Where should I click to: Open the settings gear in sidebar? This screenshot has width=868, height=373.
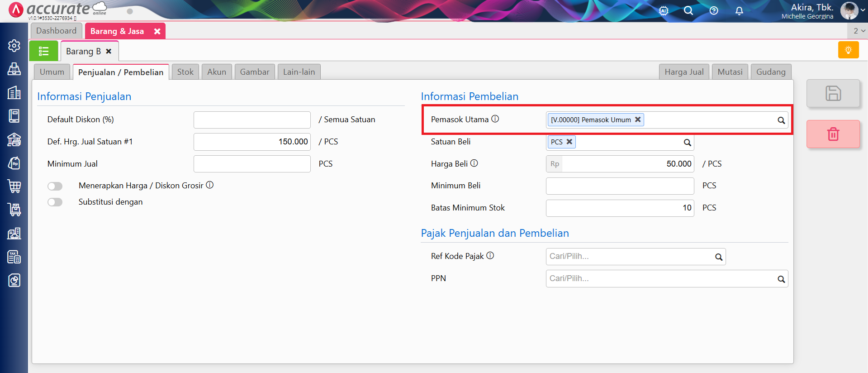[x=14, y=46]
